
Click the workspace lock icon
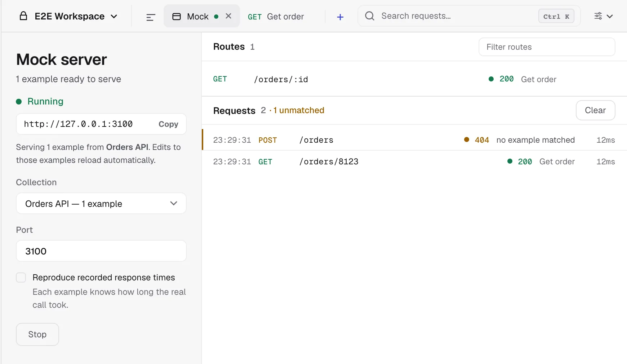23,16
